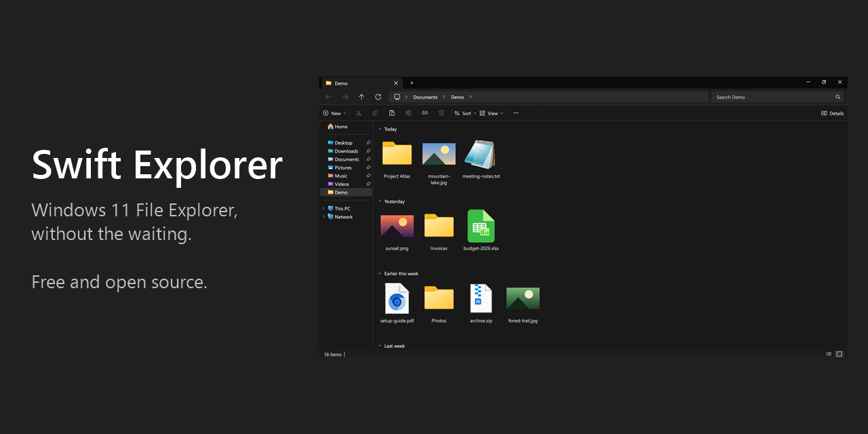Collapse the Earlier this week group
868x434 pixels.
(380, 274)
